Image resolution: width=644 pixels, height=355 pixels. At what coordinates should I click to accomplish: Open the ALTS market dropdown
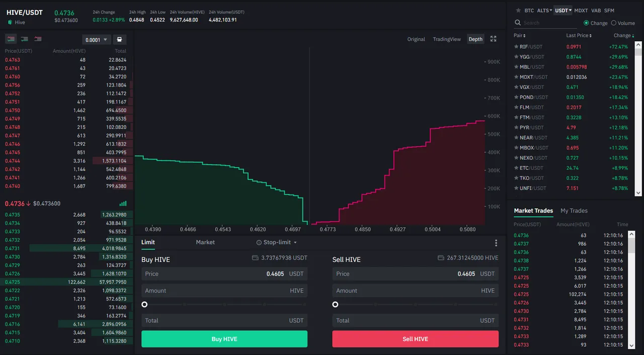pos(544,10)
